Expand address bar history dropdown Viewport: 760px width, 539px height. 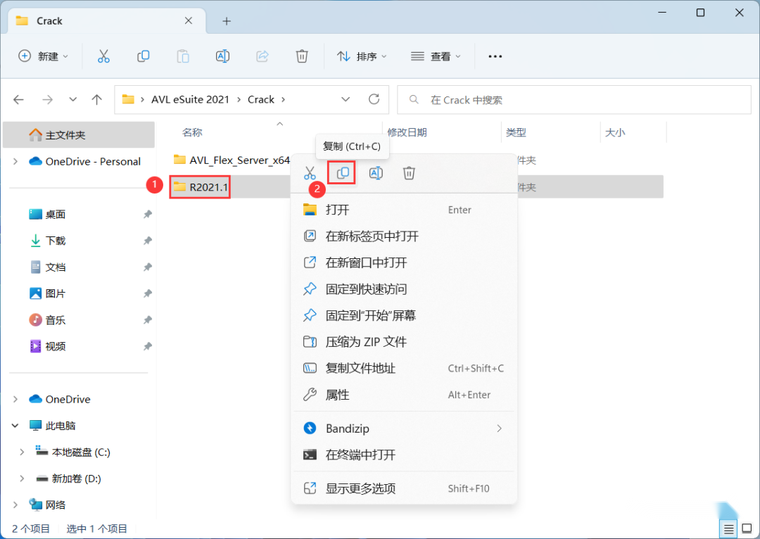click(x=346, y=99)
